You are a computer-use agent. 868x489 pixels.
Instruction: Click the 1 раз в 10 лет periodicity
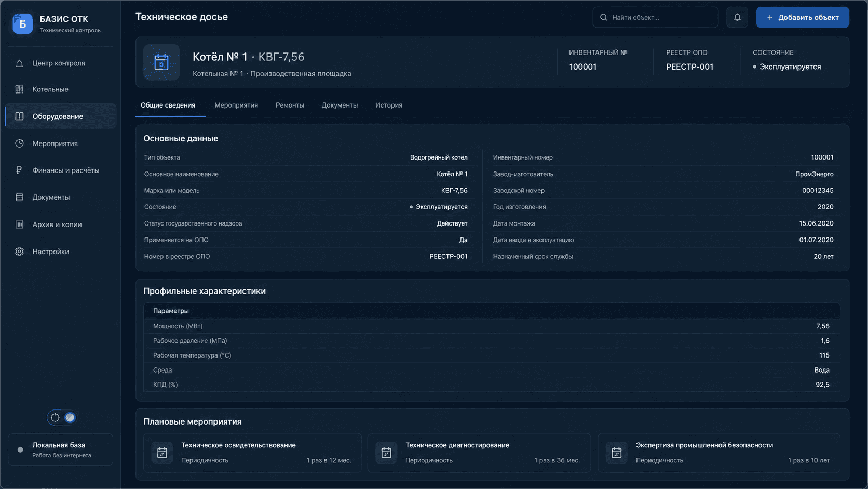click(x=809, y=460)
